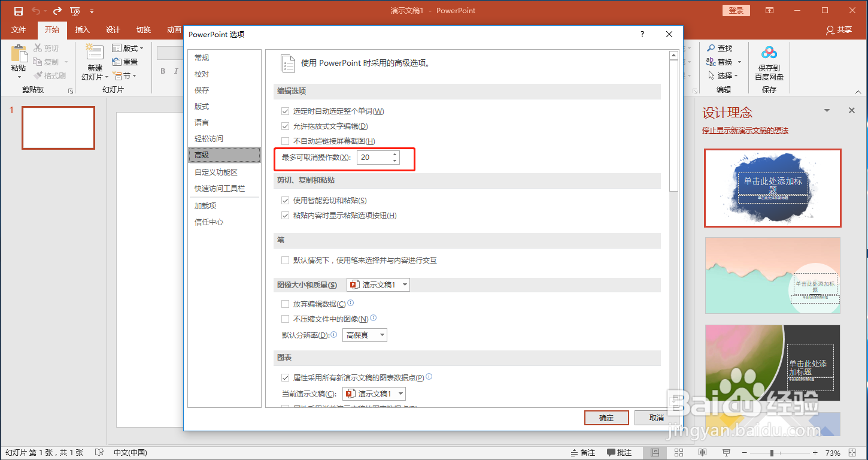Toggle 'automatically select entire word' (选定时自动选定整个单词)

coord(286,111)
